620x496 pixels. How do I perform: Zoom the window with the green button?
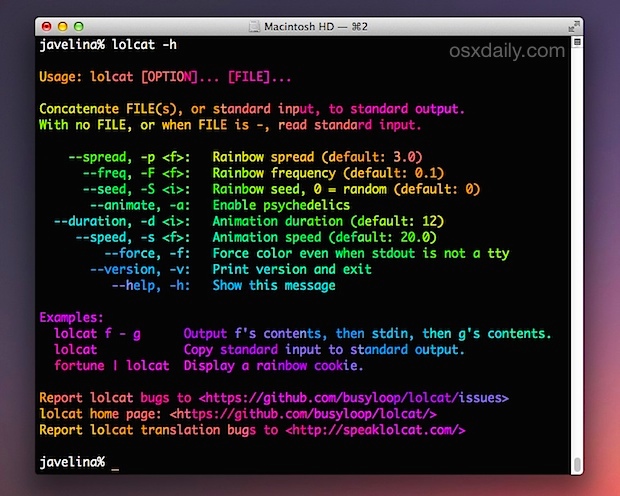click(x=79, y=27)
